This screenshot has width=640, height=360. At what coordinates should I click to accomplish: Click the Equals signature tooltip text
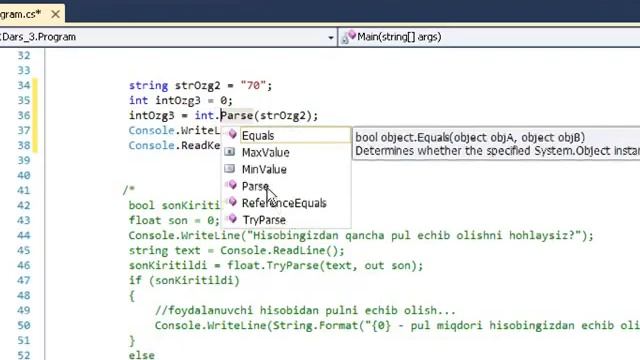470,138
